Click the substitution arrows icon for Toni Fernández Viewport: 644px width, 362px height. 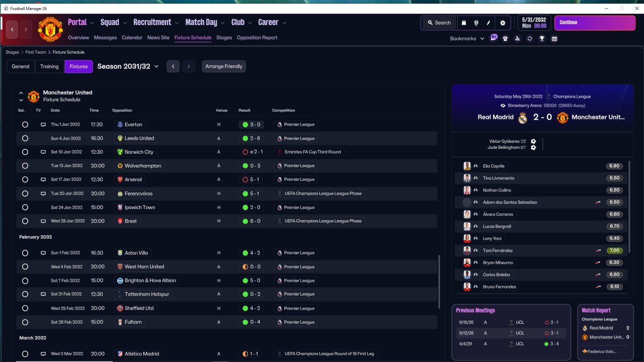click(598, 250)
